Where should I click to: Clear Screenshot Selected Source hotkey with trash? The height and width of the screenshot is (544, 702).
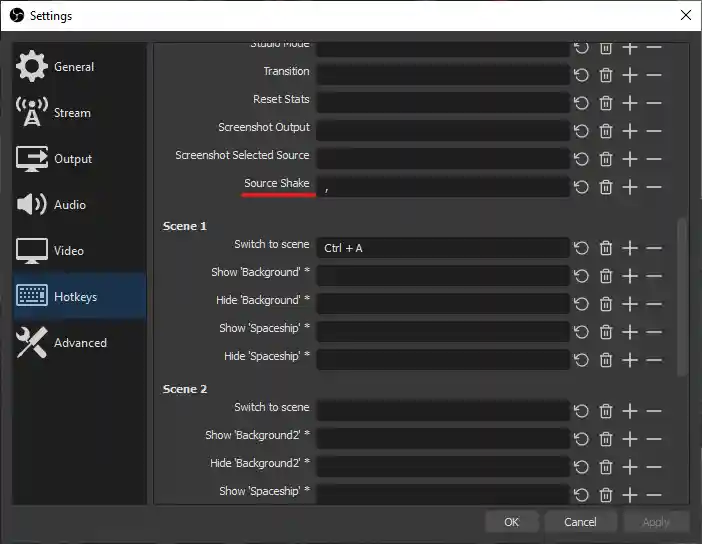coord(606,159)
